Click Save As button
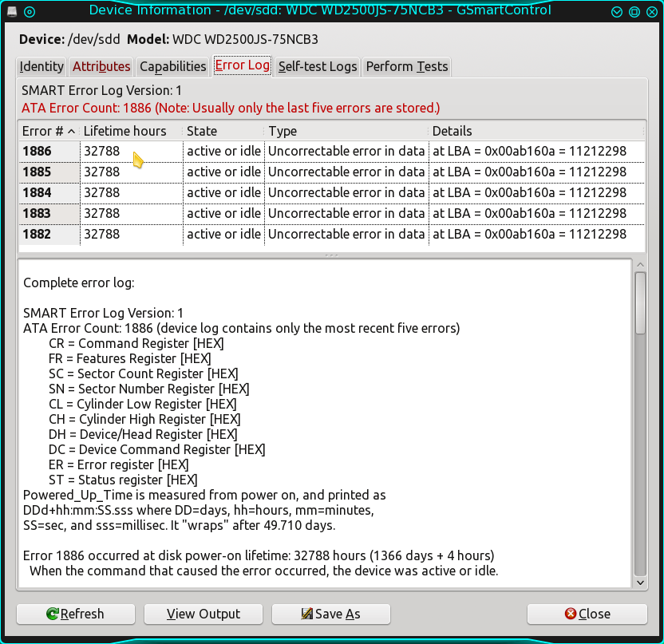 point(330,614)
